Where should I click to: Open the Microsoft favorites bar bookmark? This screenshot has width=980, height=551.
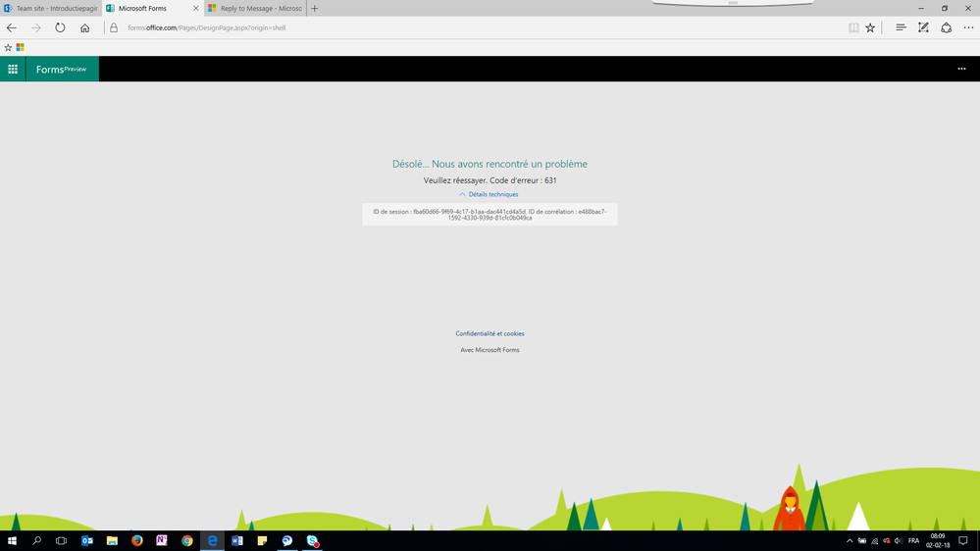tap(20, 47)
